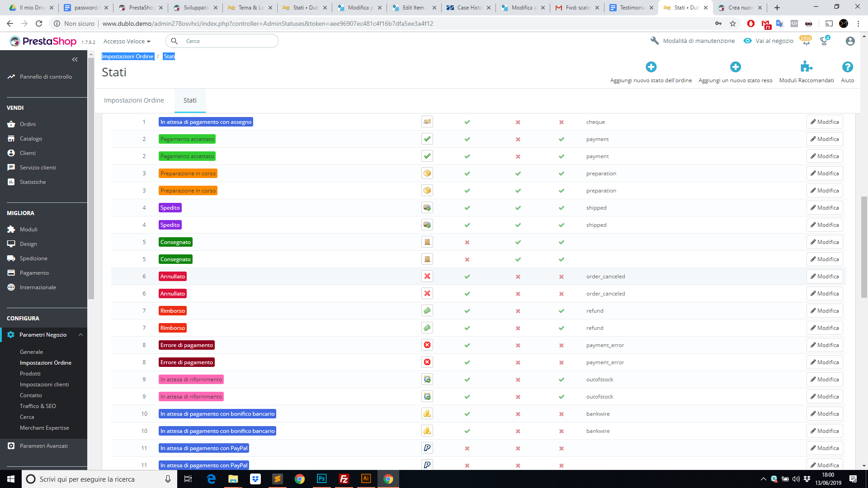This screenshot has height=488, width=868.
Task: Collapse Parametri Negozio menu chevron
Action: coord(80,335)
